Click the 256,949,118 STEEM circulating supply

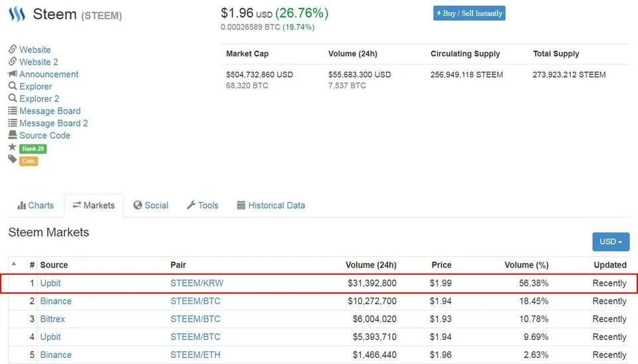[467, 74]
